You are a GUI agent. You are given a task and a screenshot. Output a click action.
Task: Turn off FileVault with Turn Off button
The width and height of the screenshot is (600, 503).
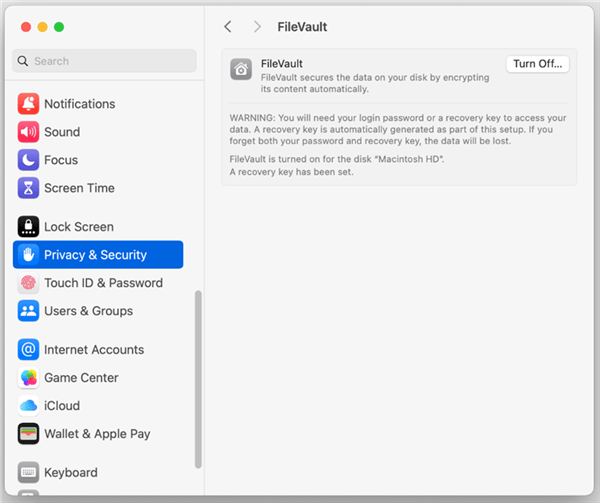(x=537, y=64)
